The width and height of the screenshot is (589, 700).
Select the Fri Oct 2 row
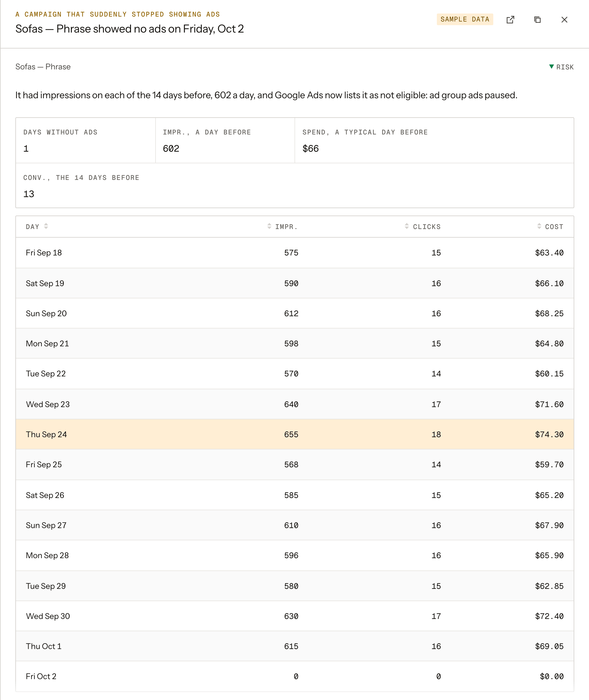click(x=294, y=676)
